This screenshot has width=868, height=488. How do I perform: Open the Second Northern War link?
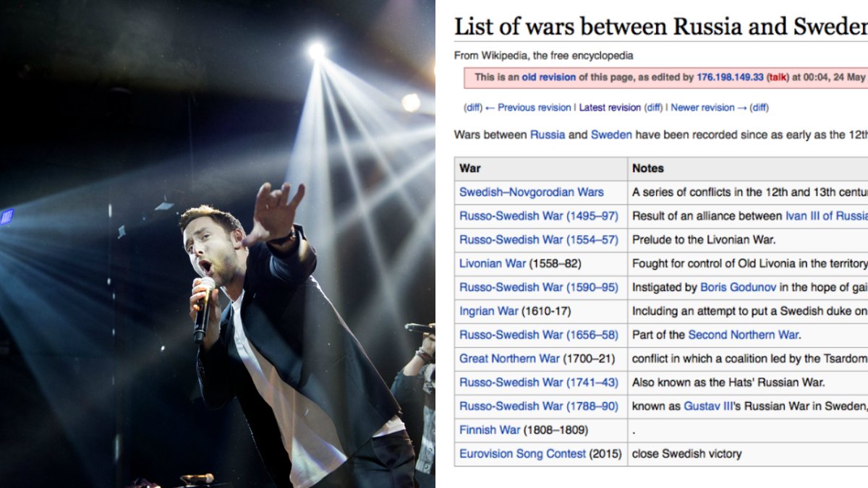click(743, 335)
